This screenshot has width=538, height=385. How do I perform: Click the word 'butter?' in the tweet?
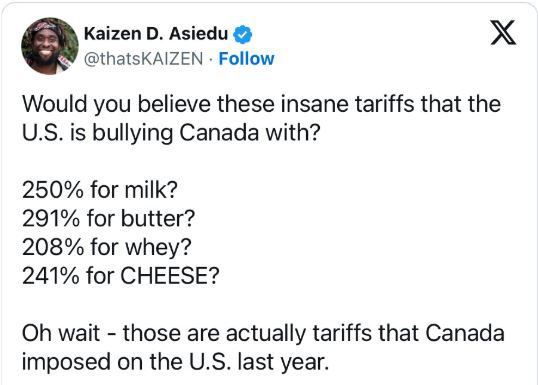[x=158, y=218]
